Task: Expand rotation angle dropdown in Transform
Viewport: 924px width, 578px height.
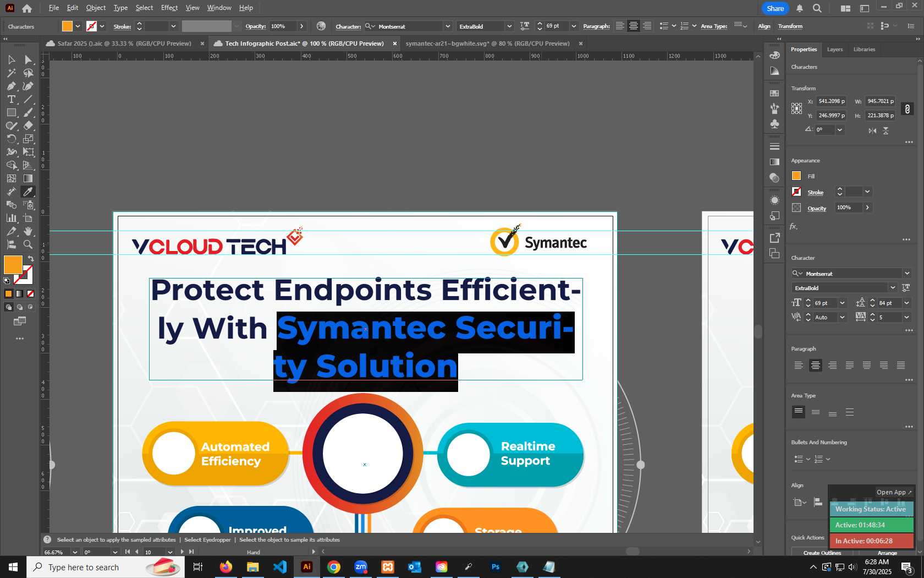Action: tap(839, 130)
